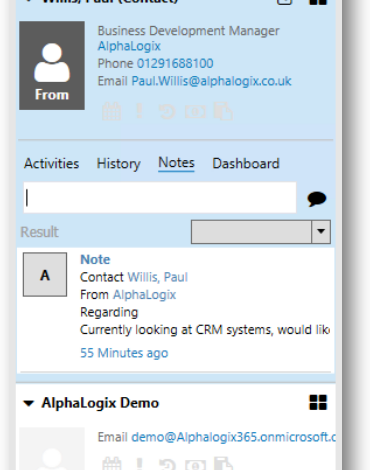Click the calendar icon under AlphaLogix Demo email

pyautogui.click(x=112, y=463)
